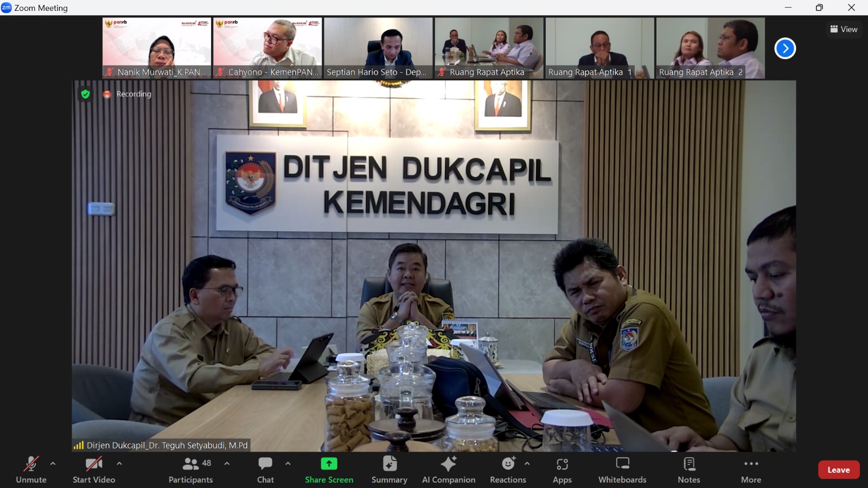Leave the meeting
The width and height of the screenshot is (868, 488).
tap(839, 470)
